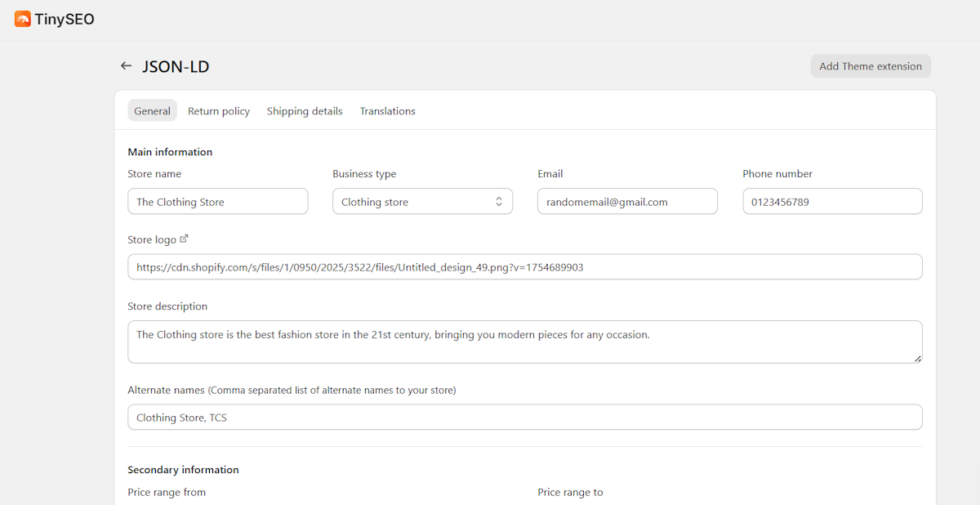
Task: Click the Business type label
Action: point(364,174)
